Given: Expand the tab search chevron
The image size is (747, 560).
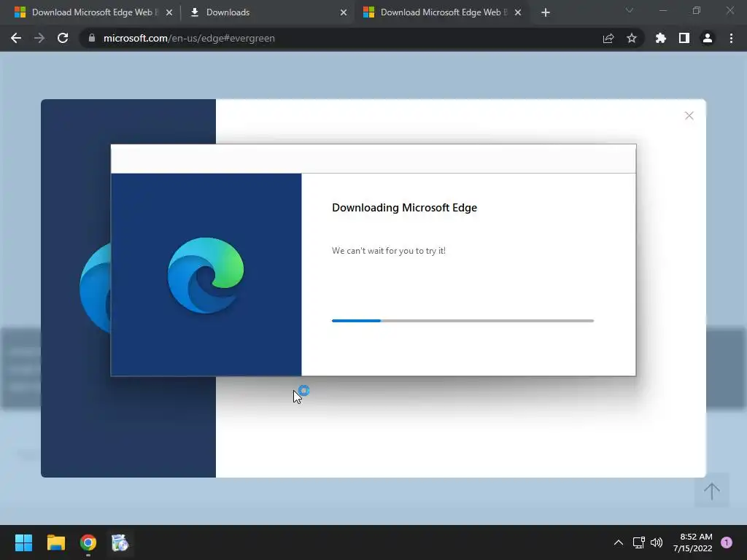Looking at the screenshot, I should click(630, 10).
